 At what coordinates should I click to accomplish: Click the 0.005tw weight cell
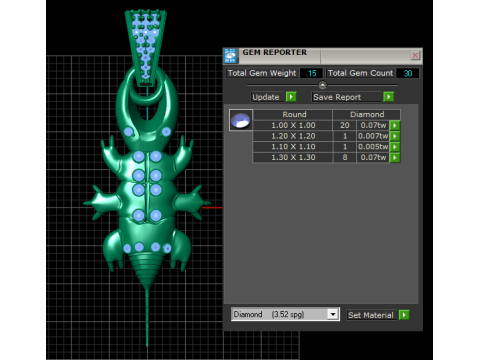click(373, 147)
